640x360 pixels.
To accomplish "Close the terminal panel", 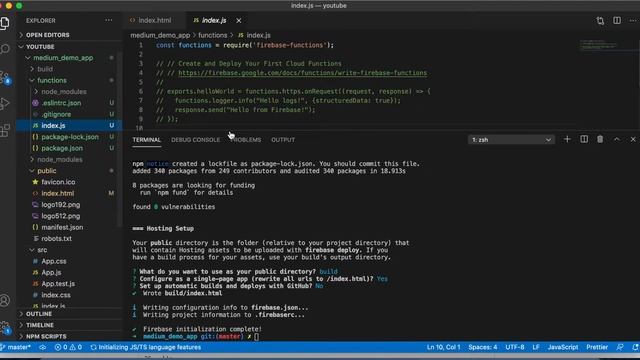I will point(633,140).
